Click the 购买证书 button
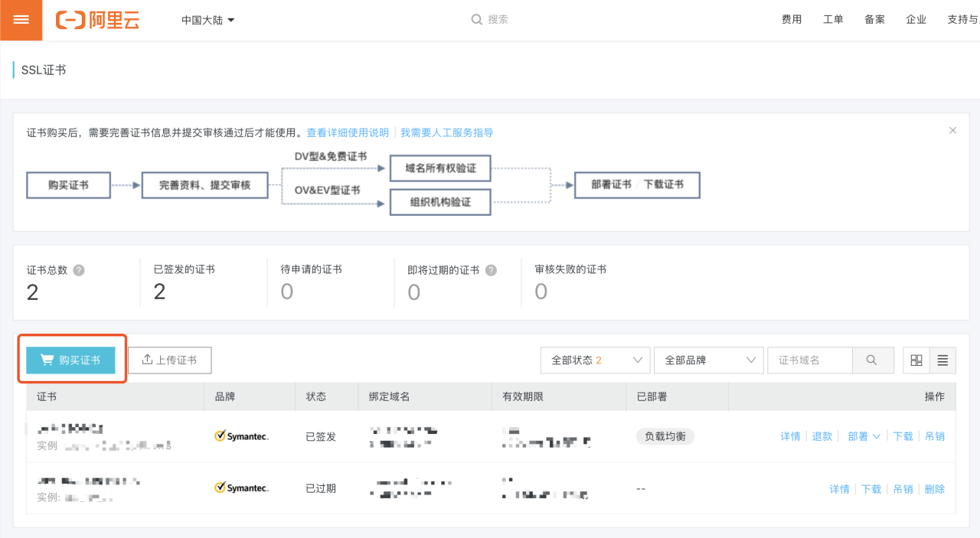The image size is (980, 538). point(70,360)
